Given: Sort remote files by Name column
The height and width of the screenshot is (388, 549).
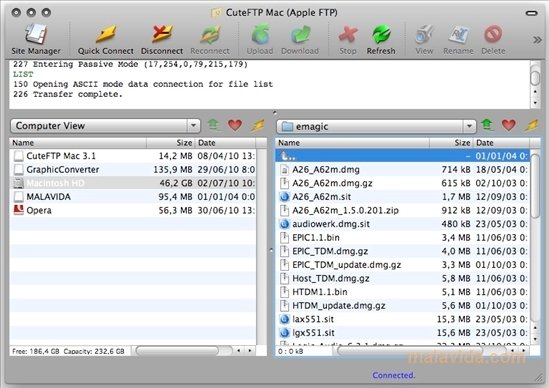Looking at the screenshot, I should pyautogui.click(x=353, y=143).
